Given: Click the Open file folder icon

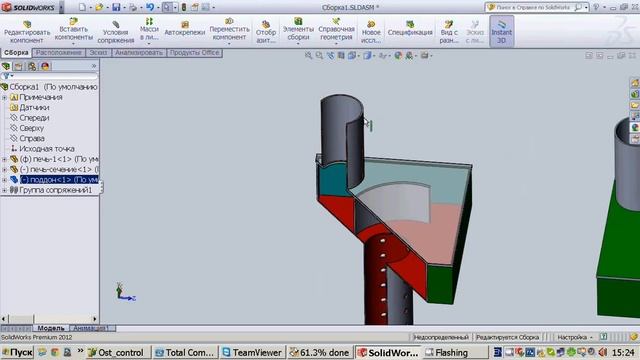Looking at the screenshot, I should tap(99, 7).
